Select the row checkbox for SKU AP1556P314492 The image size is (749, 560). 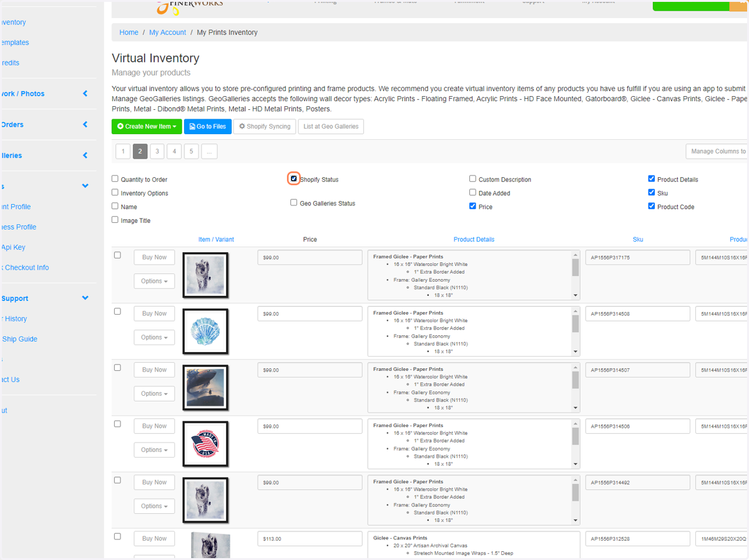point(117,479)
